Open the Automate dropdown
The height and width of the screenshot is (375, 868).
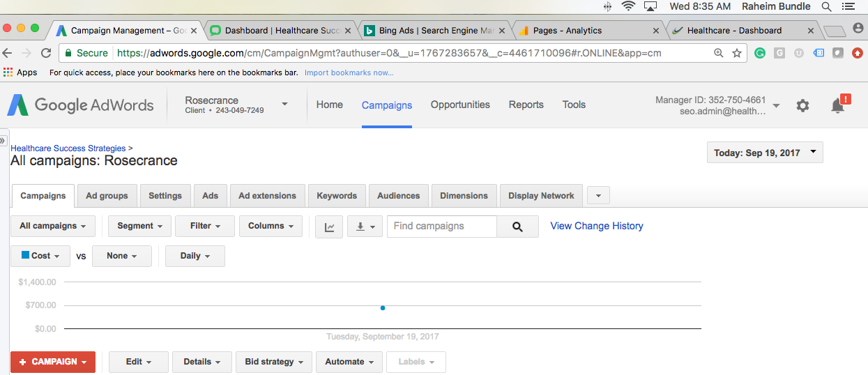pyautogui.click(x=349, y=362)
